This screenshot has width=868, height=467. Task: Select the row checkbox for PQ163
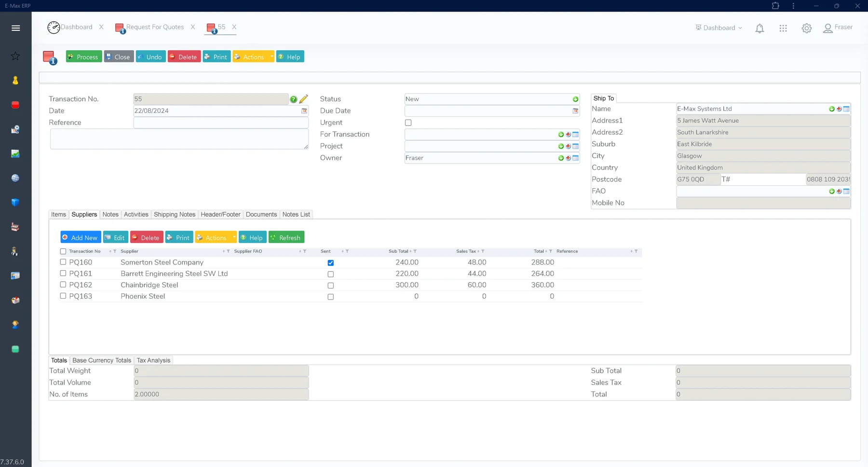pyautogui.click(x=63, y=296)
